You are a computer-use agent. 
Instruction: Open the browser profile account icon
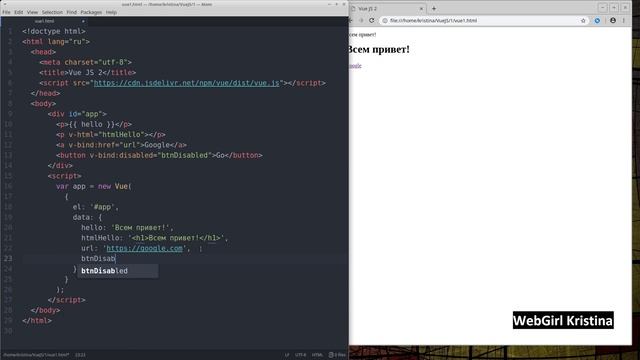coord(613,20)
